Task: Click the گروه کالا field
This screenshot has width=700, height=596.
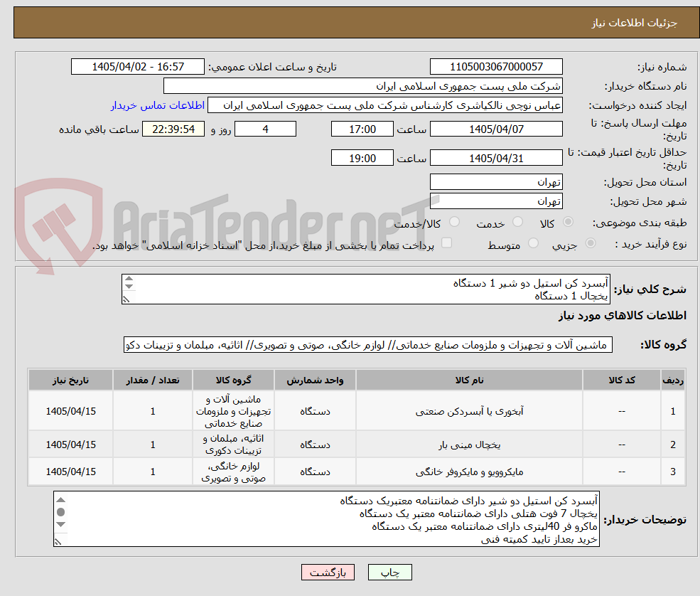Action: 368,345
